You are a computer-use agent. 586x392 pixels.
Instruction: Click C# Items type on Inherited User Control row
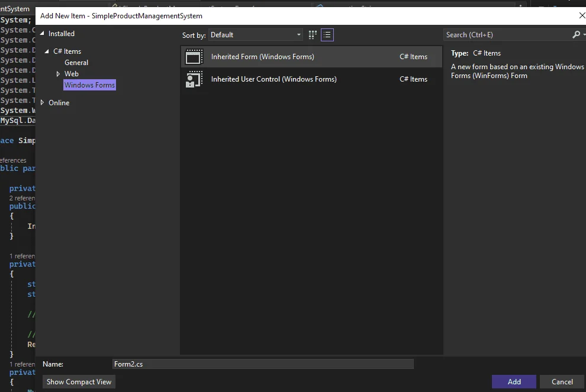tap(413, 79)
